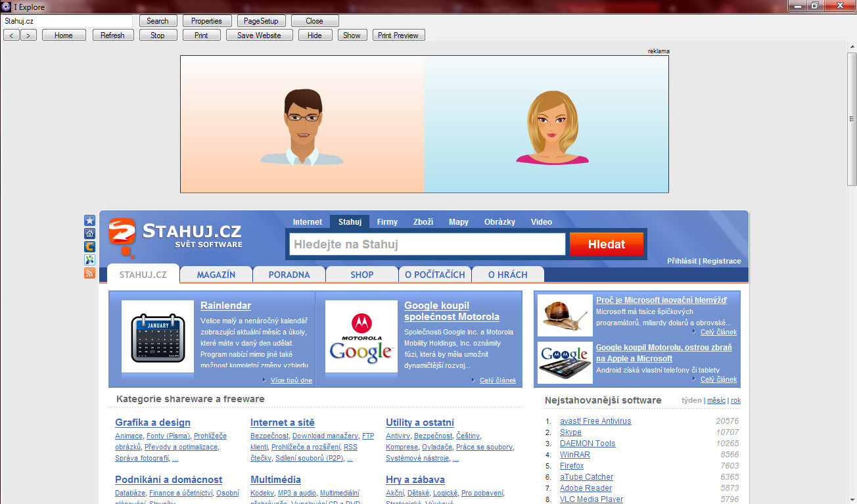Select the Internet search tab
The height and width of the screenshot is (504, 857).
click(x=308, y=222)
